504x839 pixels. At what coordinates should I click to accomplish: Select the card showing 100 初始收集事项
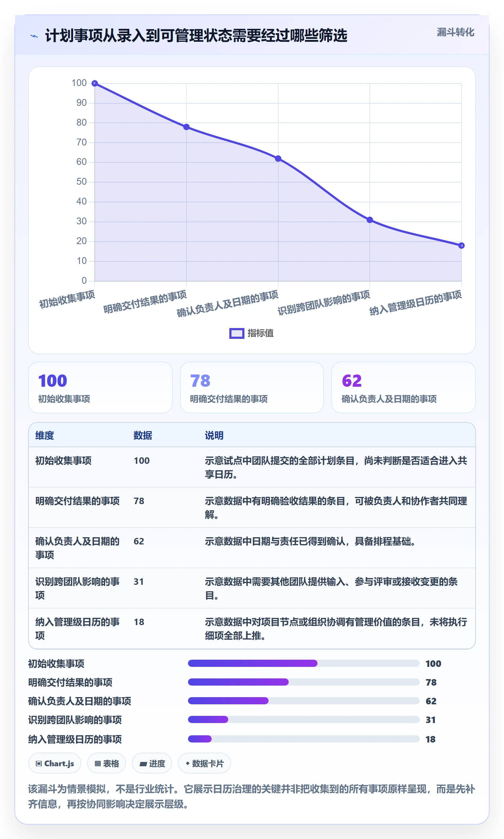pos(100,387)
